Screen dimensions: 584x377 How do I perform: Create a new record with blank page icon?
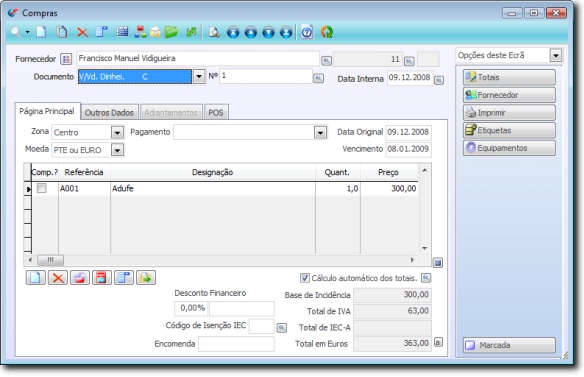41,32
